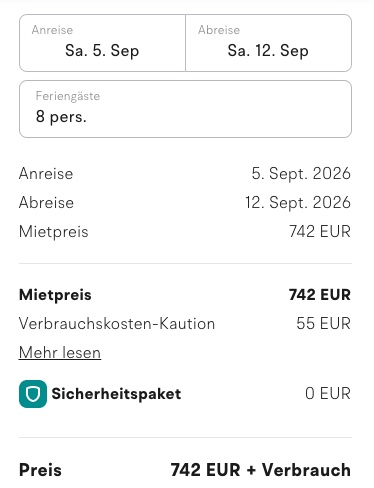Click the 8 pers. guest count
374x488 pixels.
pos(61,117)
